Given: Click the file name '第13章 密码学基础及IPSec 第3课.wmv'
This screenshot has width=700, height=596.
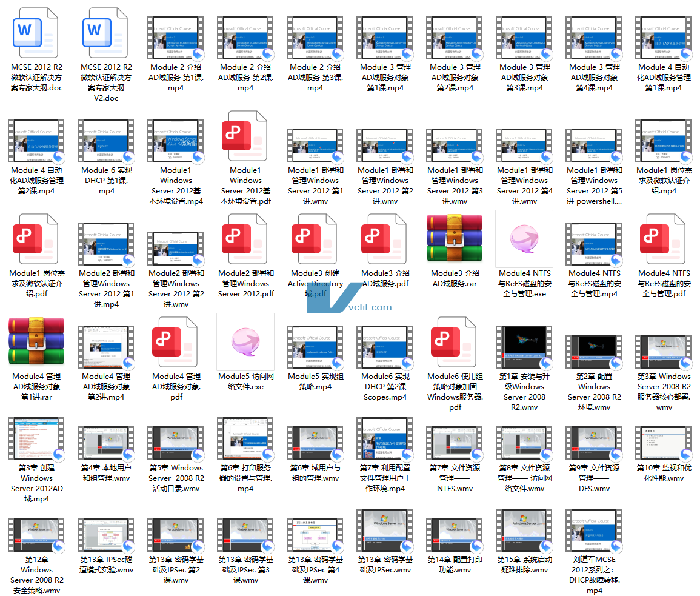Looking at the screenshot, I should pos(246,570).
